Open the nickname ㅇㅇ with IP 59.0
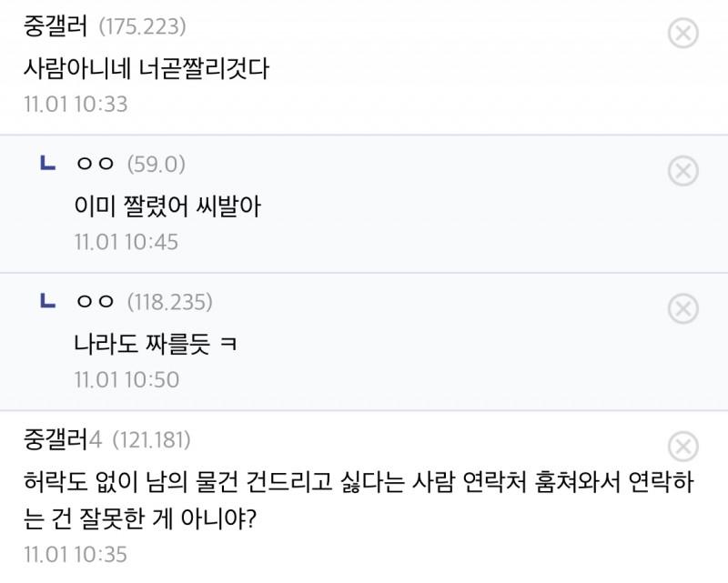Image resolution: width=728 pixels, height=583 pixels. [x=95, y=164]
